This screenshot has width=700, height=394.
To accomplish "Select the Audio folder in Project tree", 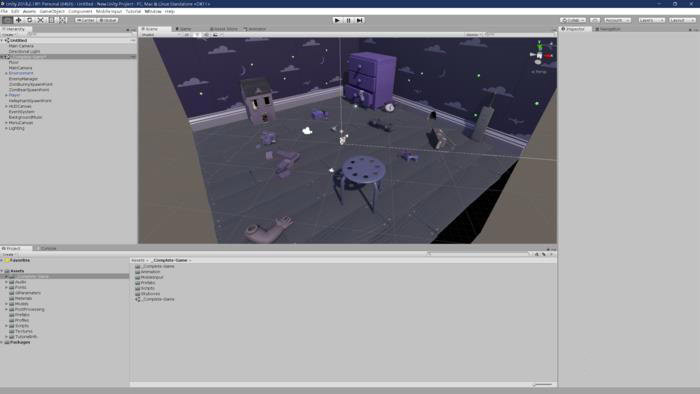I will 18,282.
